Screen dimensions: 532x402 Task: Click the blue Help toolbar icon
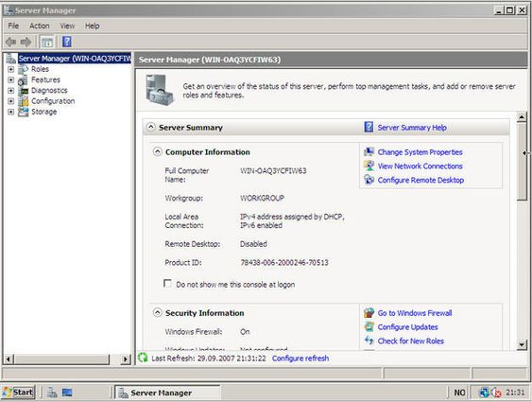[67, 42]
